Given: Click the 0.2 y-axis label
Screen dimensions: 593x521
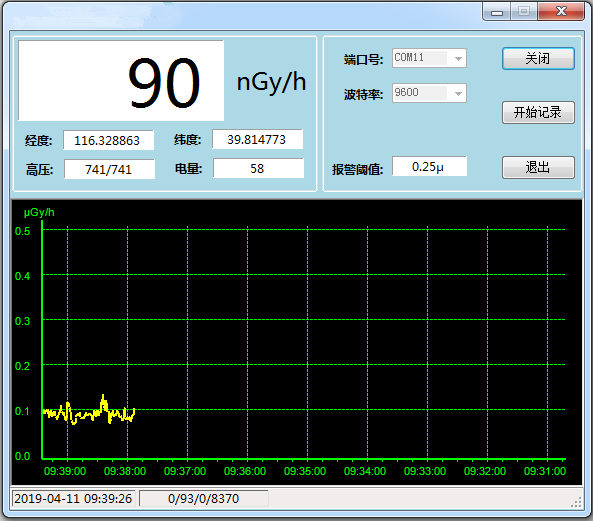Looking at the screenshot, I should [22, 366].
